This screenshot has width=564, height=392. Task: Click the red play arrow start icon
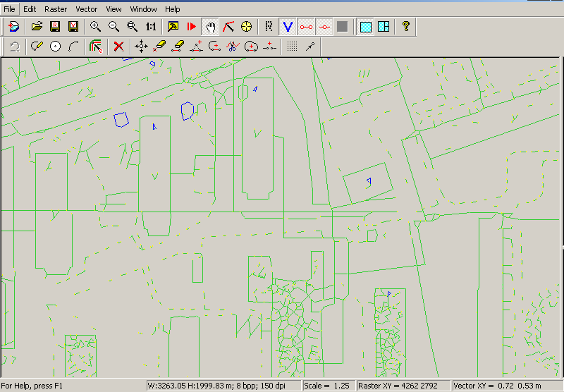[192, 27]
